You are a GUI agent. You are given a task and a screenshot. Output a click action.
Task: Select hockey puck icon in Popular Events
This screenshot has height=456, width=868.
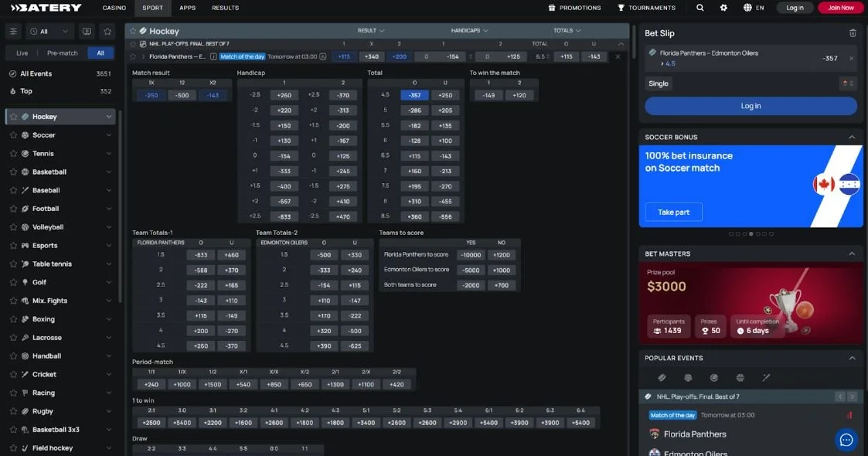point(662,378)
